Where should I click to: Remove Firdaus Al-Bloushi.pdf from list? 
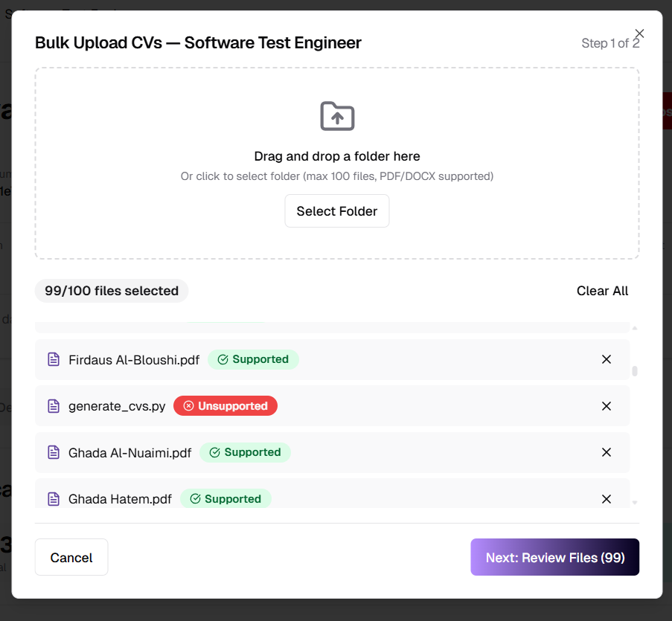click(607, 360)
